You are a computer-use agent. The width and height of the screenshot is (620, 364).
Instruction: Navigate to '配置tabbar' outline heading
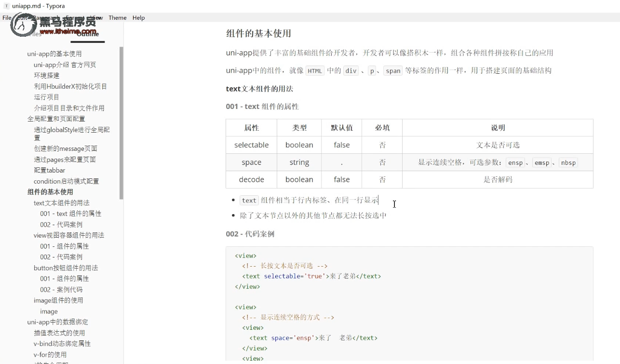click(x=50, y=170)
